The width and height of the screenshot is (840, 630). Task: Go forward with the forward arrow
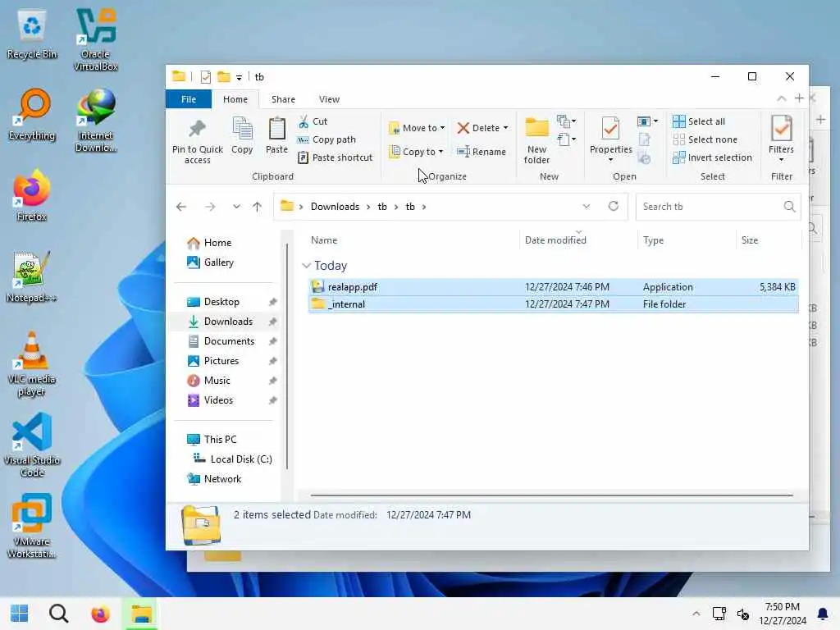[x=210, y=207]
